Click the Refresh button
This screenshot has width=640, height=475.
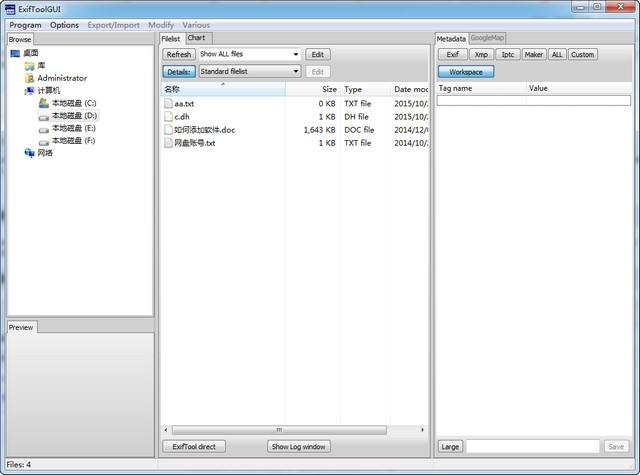point(179,54)
